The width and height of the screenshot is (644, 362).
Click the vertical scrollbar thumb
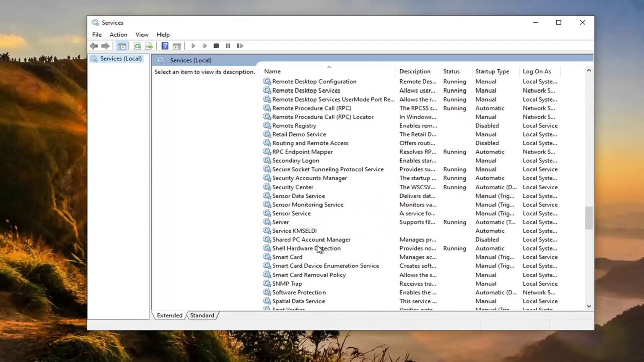coord(589,218)
